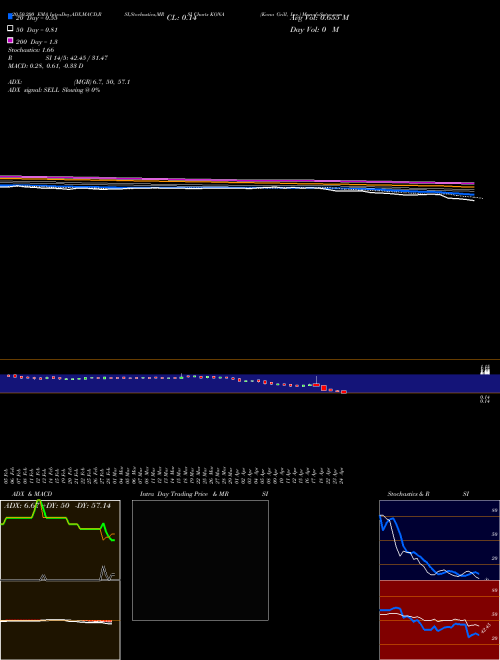Click the '(MGR) 6.7, 50, 57.1' ADX values

[x=102, y=82]
